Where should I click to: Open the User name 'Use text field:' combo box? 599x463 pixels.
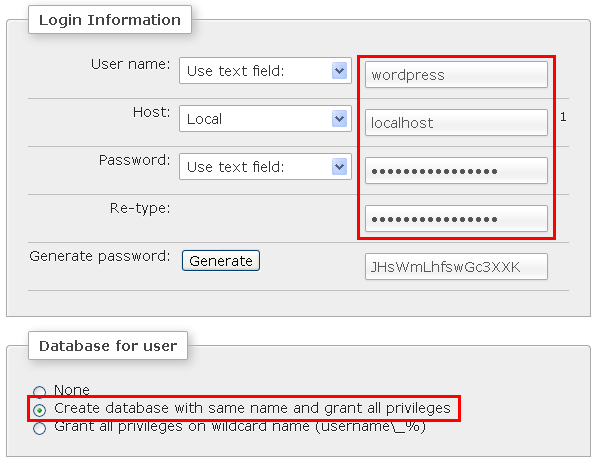[x=265, y=71]
